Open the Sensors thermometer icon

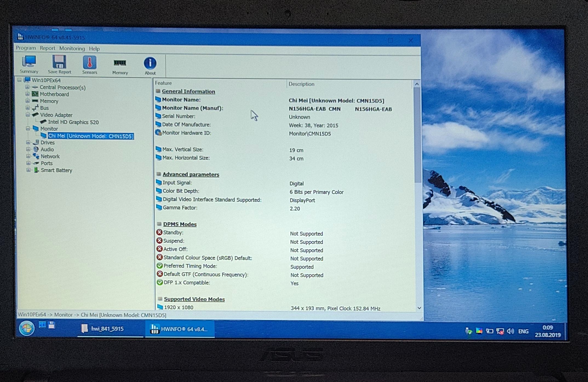click(x=90, y=65)
